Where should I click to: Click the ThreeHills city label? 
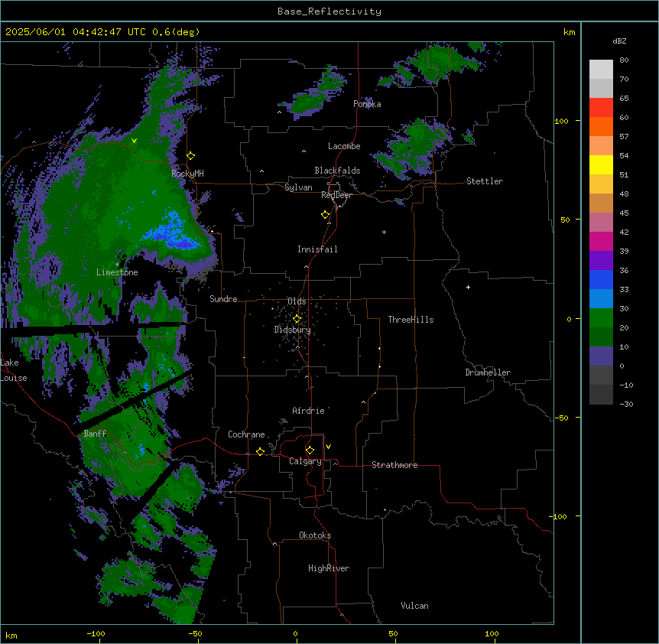click(411, 320)
